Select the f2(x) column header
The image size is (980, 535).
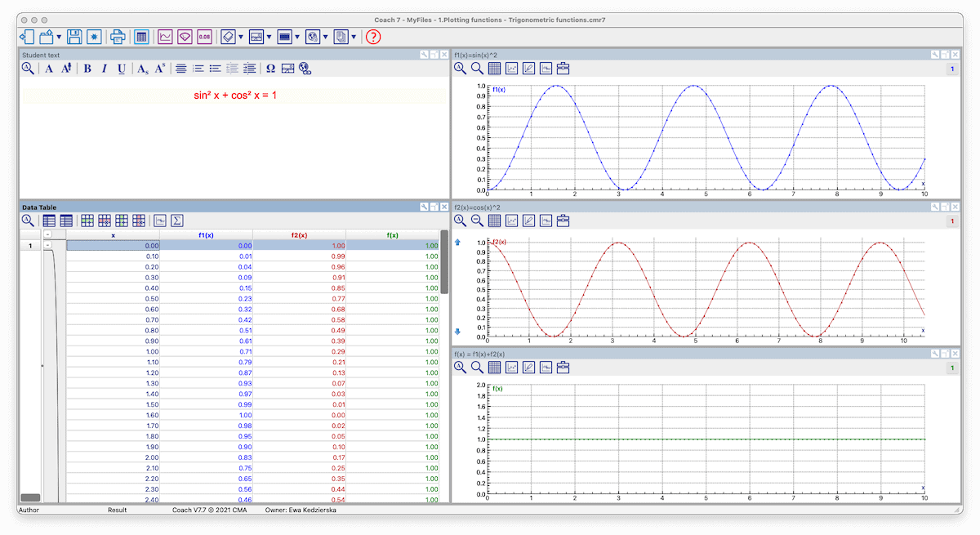click(x=299, y=235)
